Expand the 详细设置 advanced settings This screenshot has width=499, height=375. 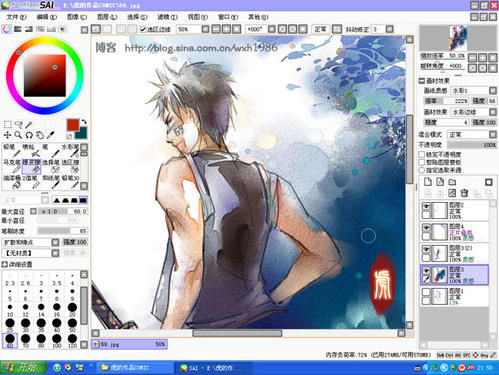5,264
